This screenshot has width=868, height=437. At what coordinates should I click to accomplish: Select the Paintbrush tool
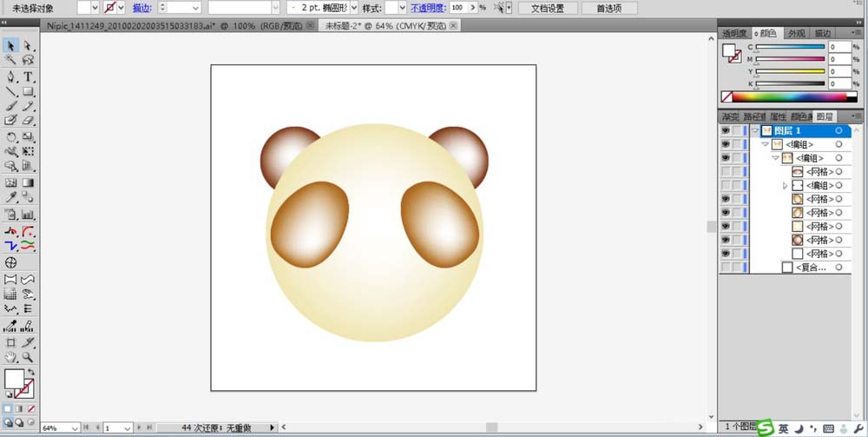[x=10, y=106]
